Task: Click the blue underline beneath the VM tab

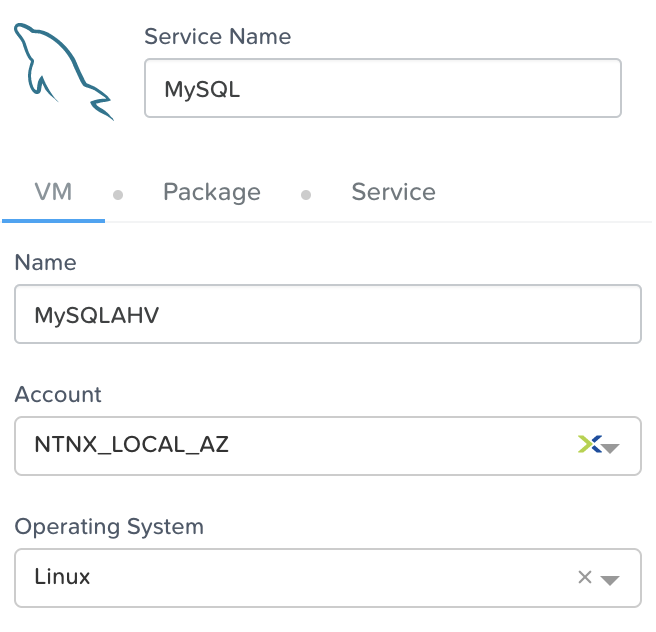Action: click(53, 219)
